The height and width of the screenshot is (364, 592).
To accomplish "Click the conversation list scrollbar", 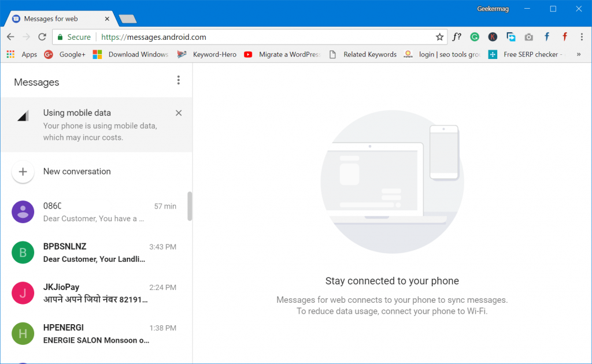I will point(190,206).
